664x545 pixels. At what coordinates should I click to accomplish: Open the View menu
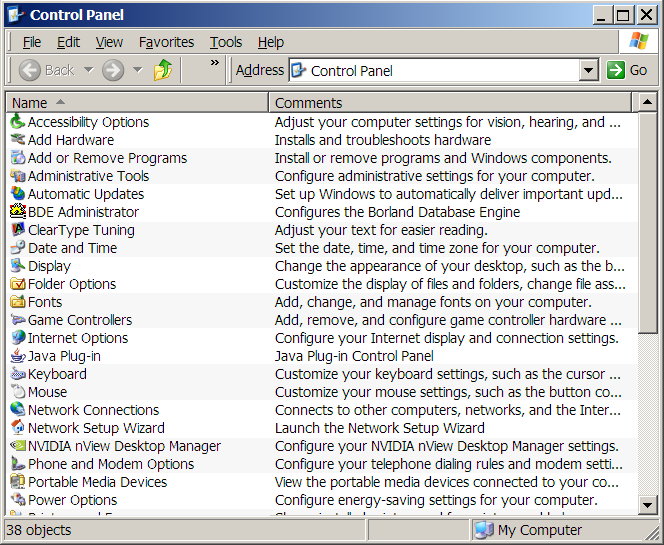click(109, 42)
